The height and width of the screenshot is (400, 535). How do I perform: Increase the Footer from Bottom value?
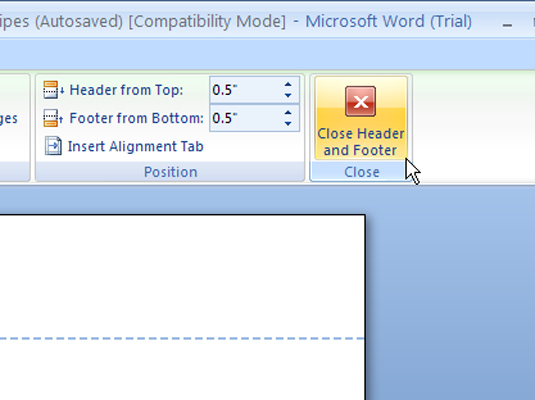(x=288, y=112)
